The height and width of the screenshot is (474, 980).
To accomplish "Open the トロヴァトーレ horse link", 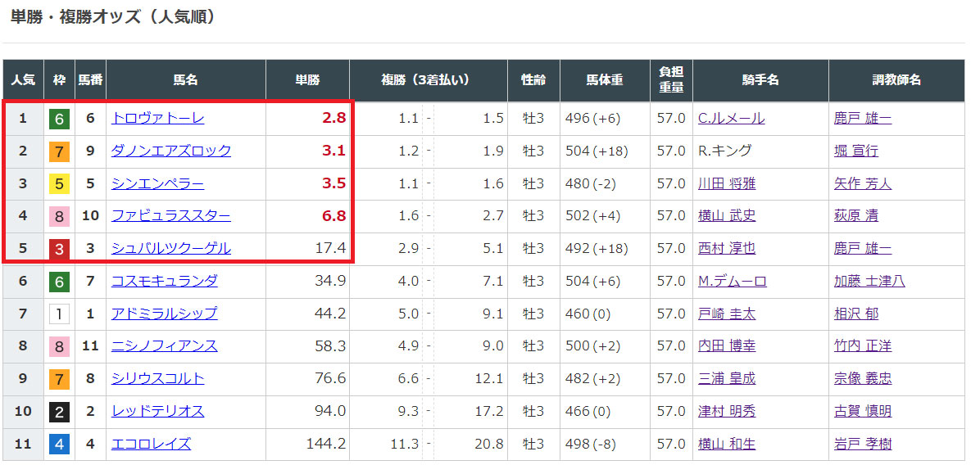I will 157,118.
